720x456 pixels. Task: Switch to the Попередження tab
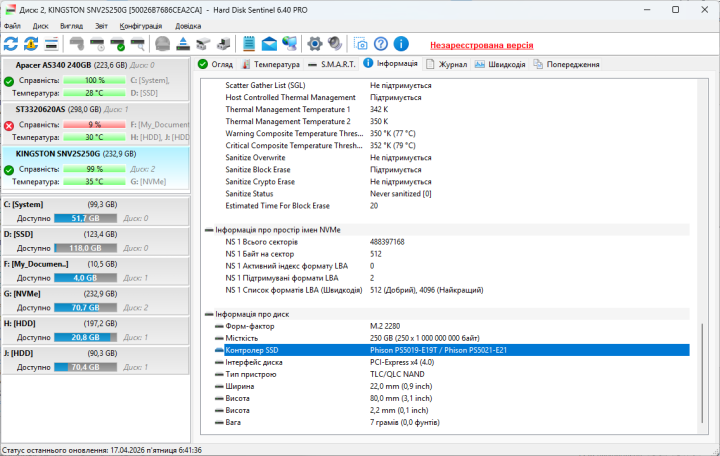(566, 64)
